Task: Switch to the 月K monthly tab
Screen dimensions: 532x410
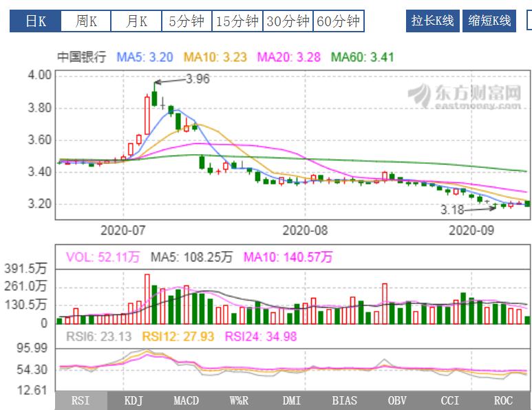Action: (x=136, y=21)
